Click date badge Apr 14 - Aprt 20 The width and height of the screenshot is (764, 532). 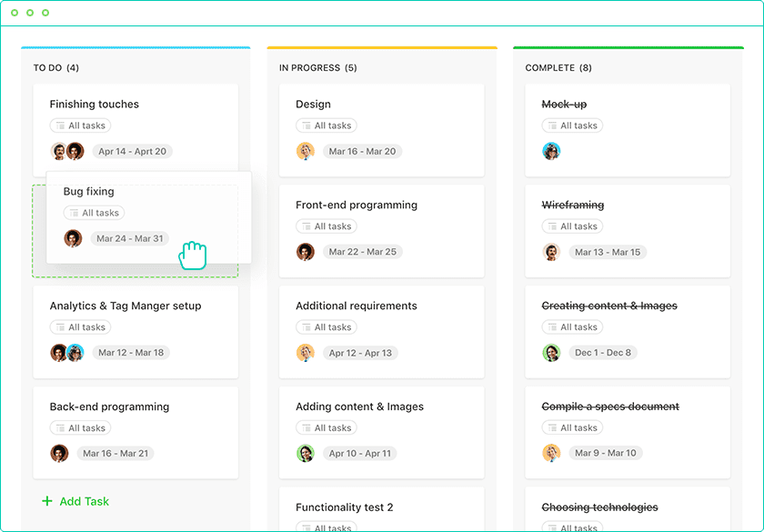(132, 152)
